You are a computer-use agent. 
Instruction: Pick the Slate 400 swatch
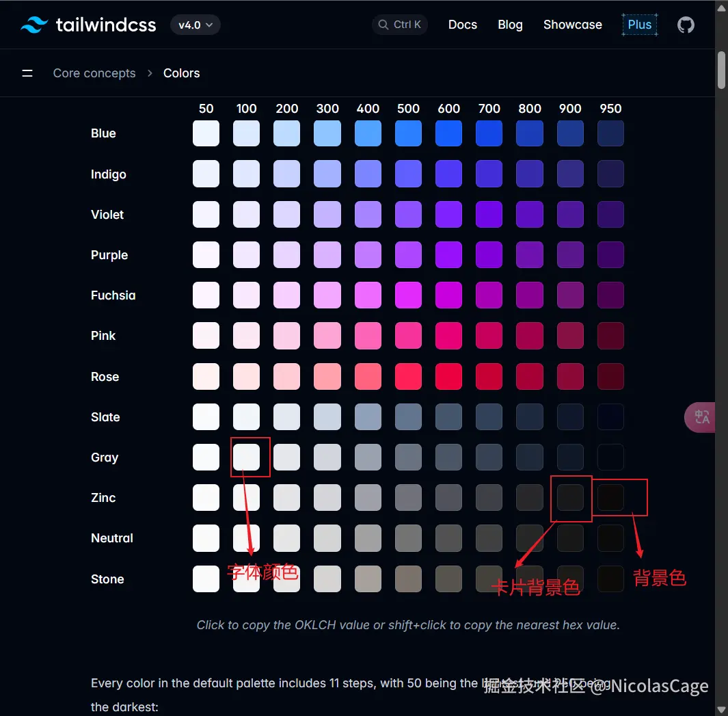[368, 416]
